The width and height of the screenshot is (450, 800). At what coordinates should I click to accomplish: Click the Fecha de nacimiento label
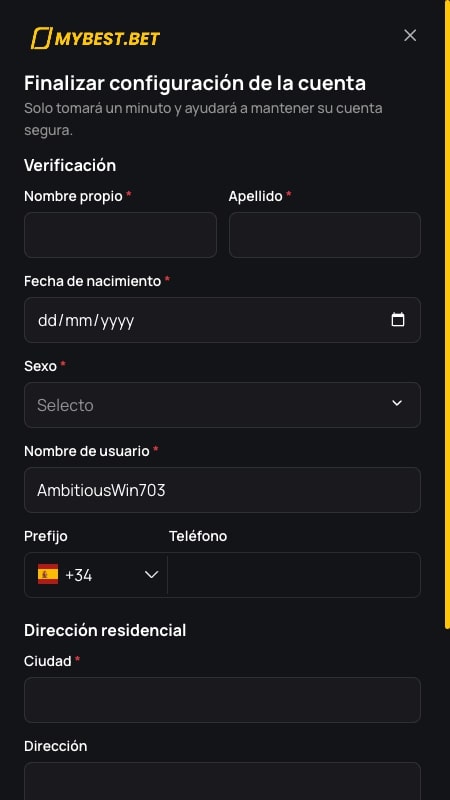[92, 281]
